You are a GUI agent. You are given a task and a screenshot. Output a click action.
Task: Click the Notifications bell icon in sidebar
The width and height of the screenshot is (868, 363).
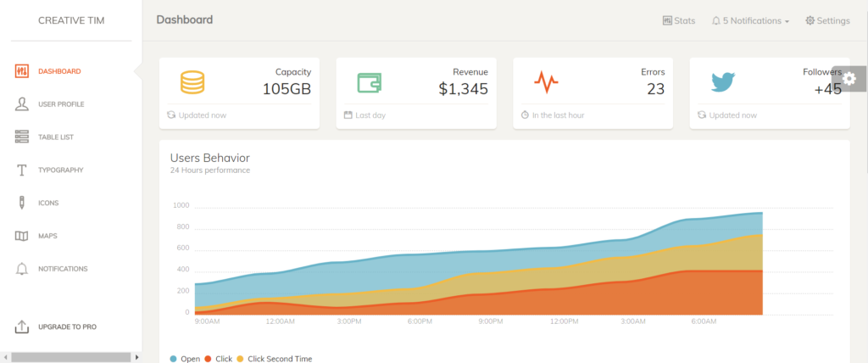click(21, 269)
